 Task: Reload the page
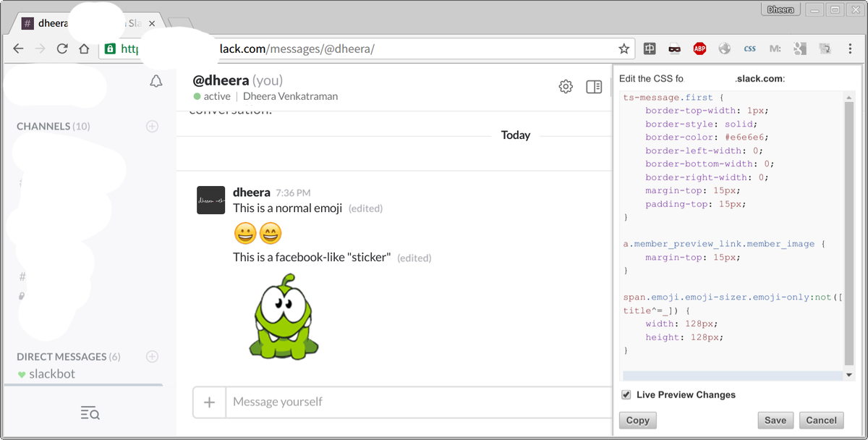(62, 49)
